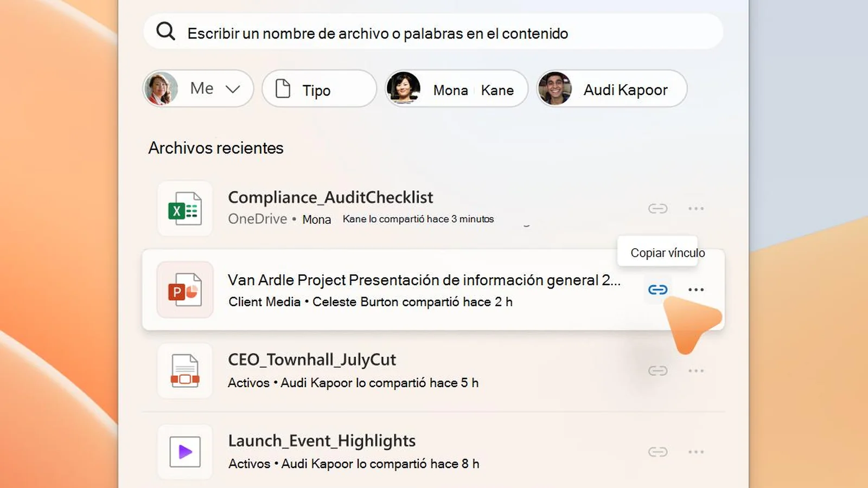Open more options for CEO_Townhall_JulyCut
The width and height of the screenshot is (868, 488).
[x=696, y=371]
